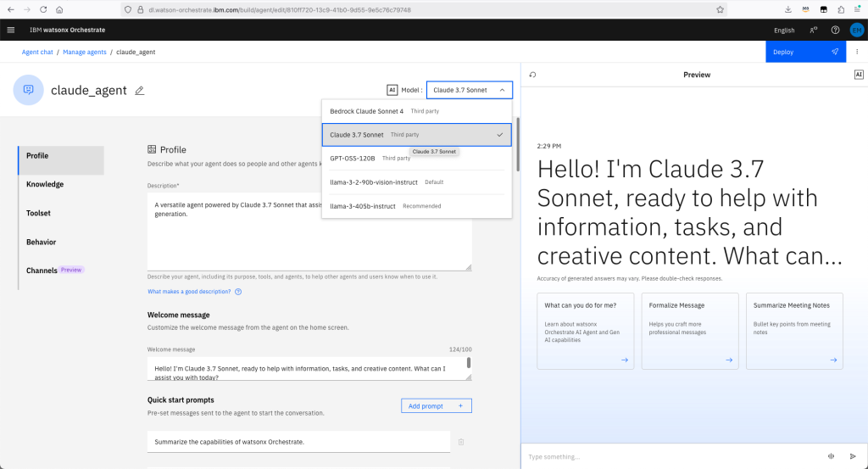Focus the Description text area

[x=309, y=232]
